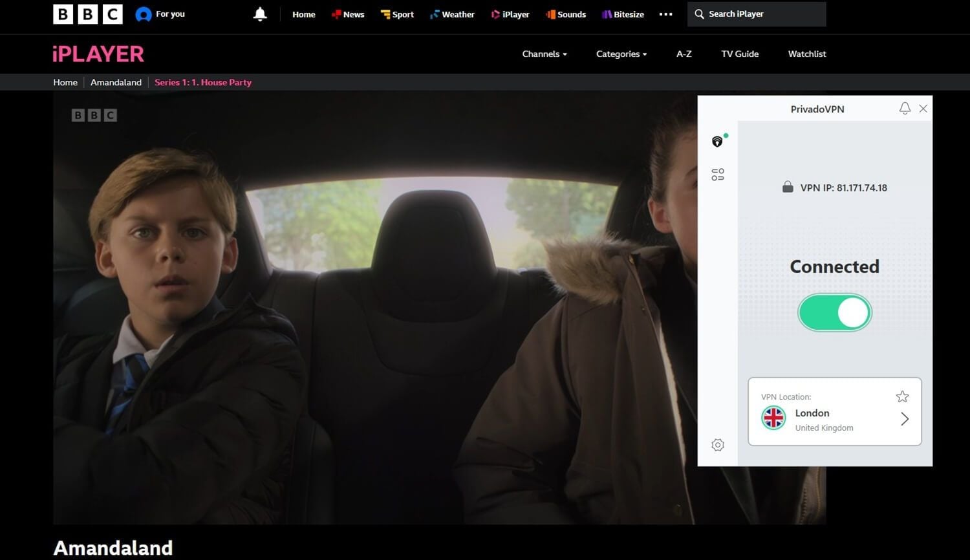Click Amandaland in the breadcrumb
Screen dimensions: 970x560
[116, 82]
